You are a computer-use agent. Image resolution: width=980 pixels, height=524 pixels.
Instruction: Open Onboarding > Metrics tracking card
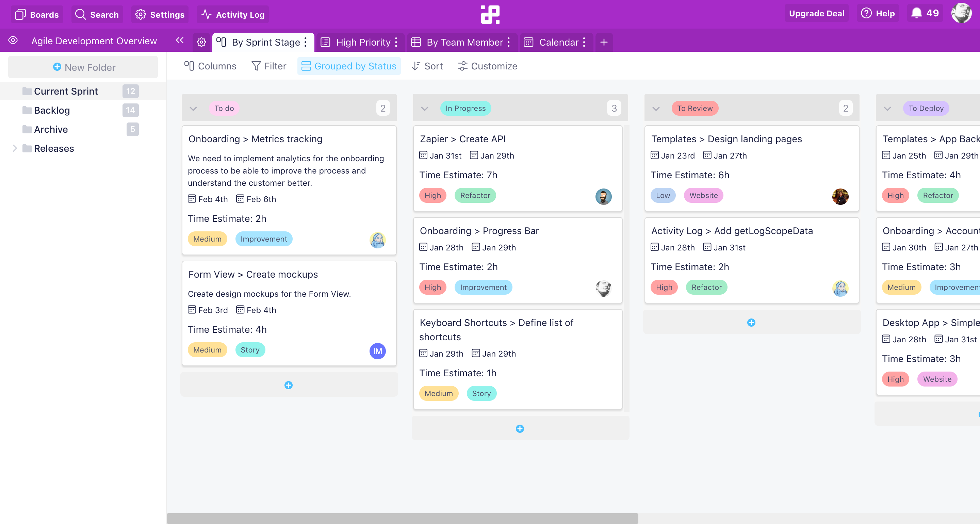coord(289,190)
